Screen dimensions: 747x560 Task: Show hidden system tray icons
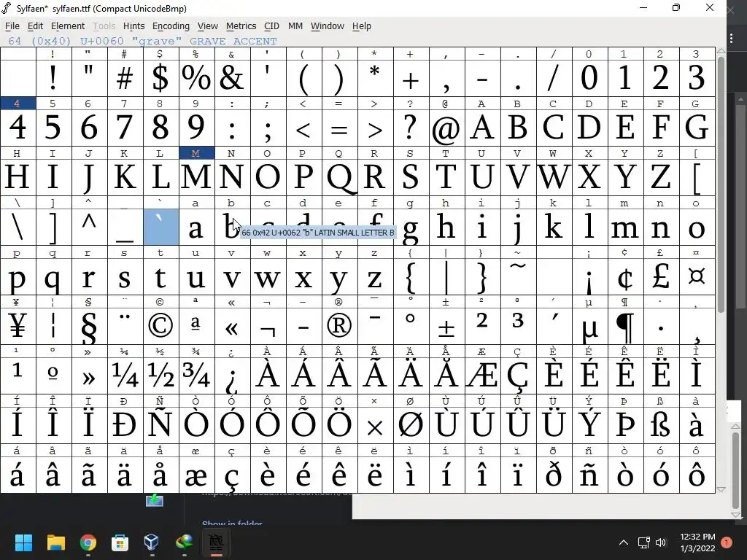(623, 542)
